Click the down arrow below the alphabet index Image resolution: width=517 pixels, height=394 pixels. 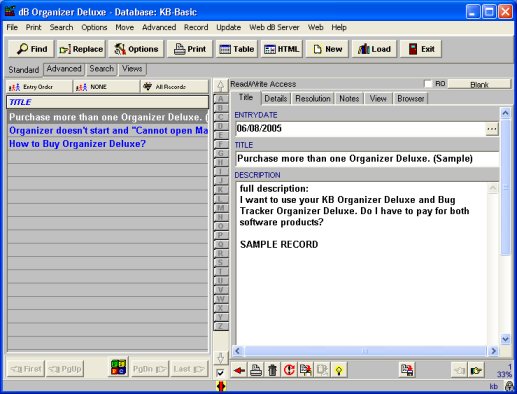click(220, 357)
